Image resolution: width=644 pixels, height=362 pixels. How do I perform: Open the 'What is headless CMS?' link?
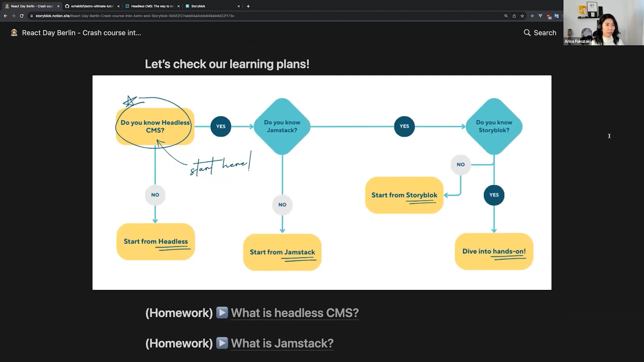pos(295,313)
